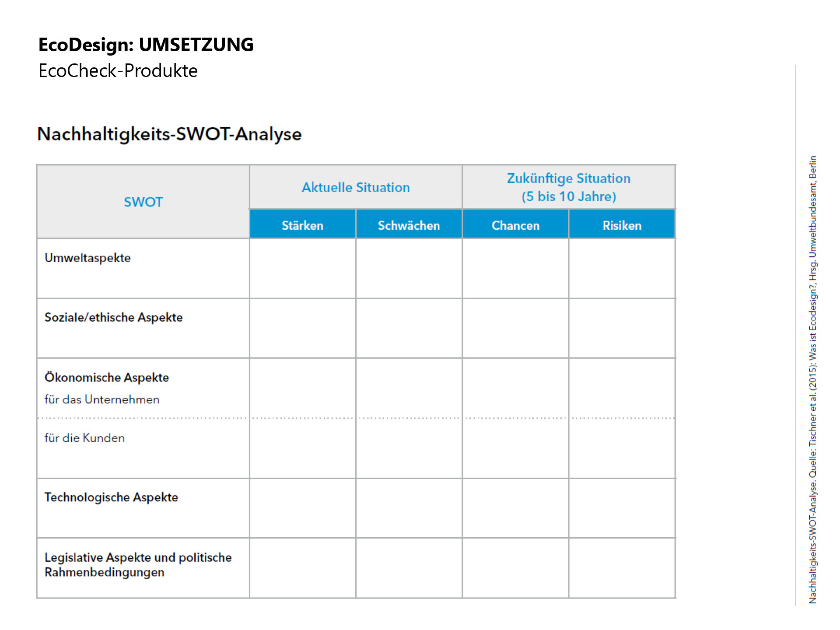Screen dimensions: 840x630
Task: Click the Aktuelle Situation header
Action: [x=356, y=187]
